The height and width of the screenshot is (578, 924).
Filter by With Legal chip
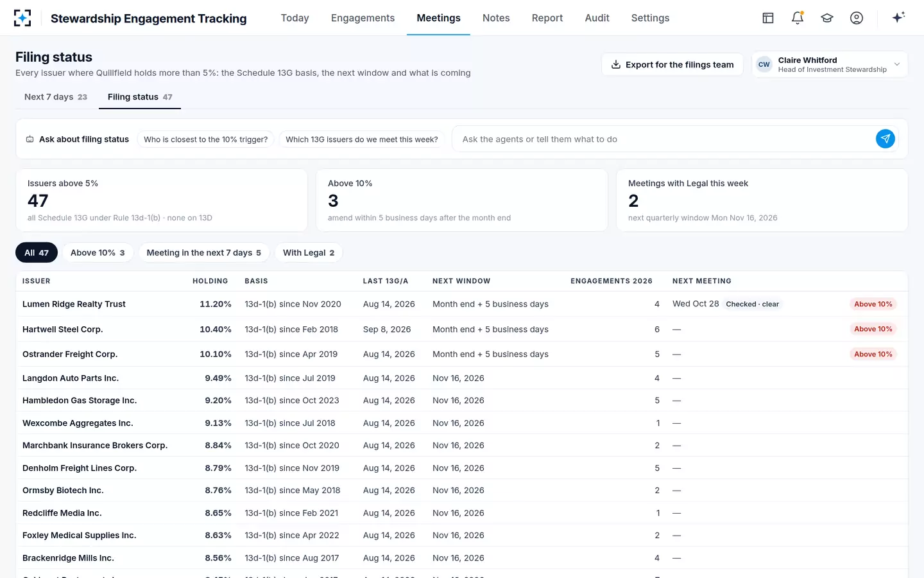(309, 252)
